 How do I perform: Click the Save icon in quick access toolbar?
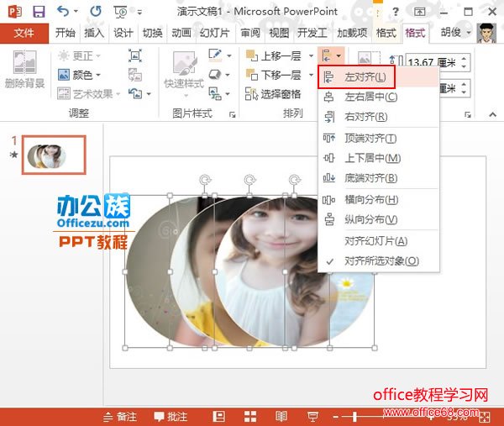(39, 12)
